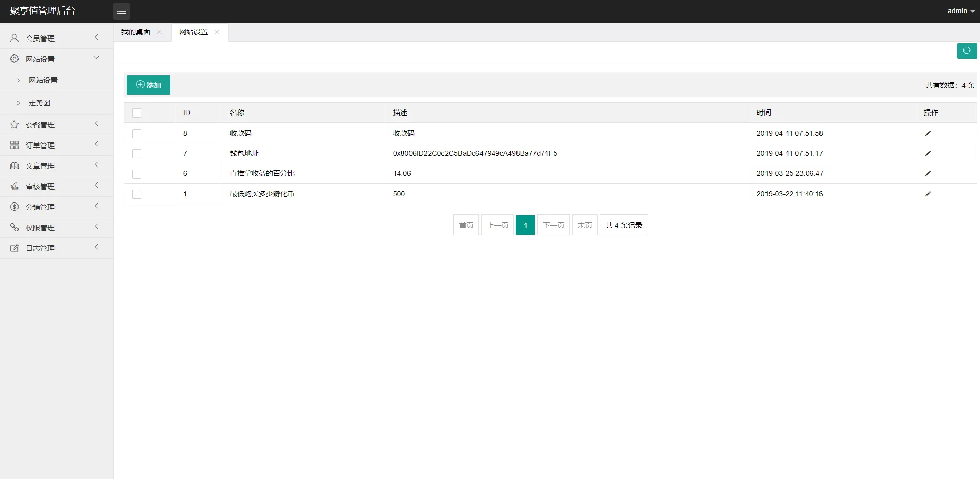Screen dimensions: 980x479
Task: Open 走势图 in the sidebar submenu
Action: point(40,103)
